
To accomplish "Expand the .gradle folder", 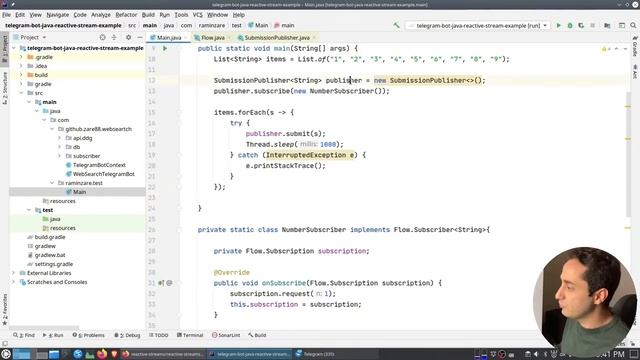I will pos(22,57).
